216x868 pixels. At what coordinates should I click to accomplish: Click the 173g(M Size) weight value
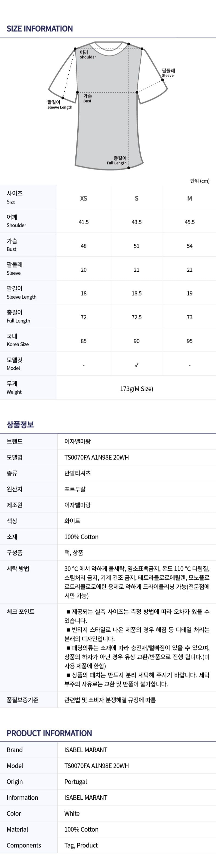pos(137,389)
